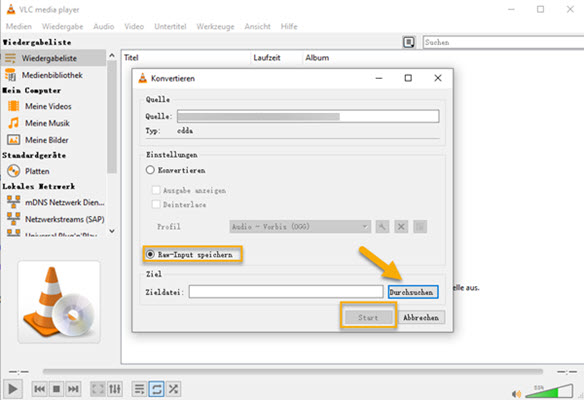Click the playback seek bar

293,371
